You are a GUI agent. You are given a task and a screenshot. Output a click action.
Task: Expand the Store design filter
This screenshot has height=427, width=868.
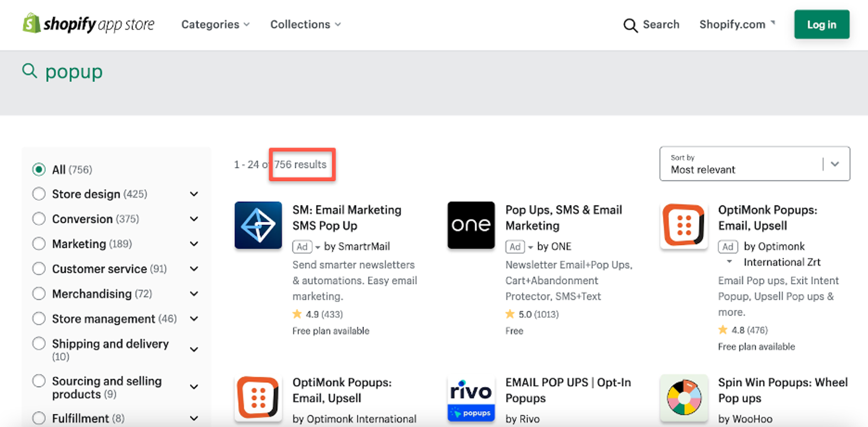[x=194, y=194]
